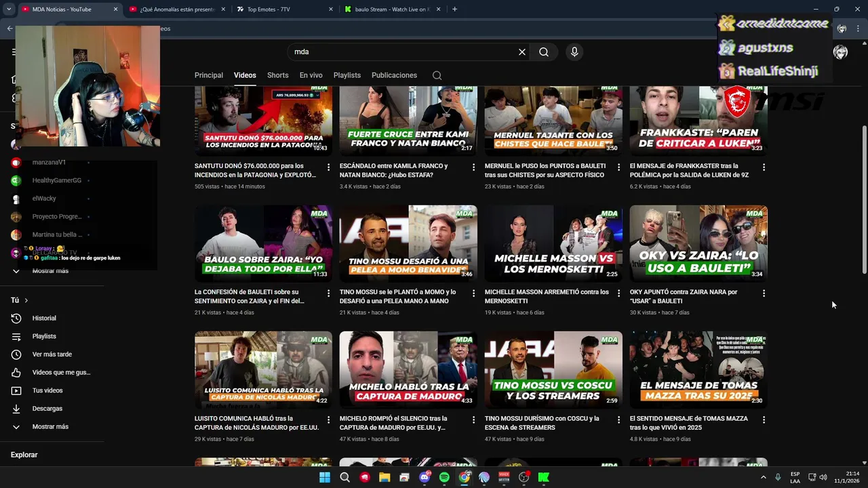Open options menu for KAMILA FRANCO video
Image resolution: width=868 pixels, height=488 pixels.
(x=473, y=167)
